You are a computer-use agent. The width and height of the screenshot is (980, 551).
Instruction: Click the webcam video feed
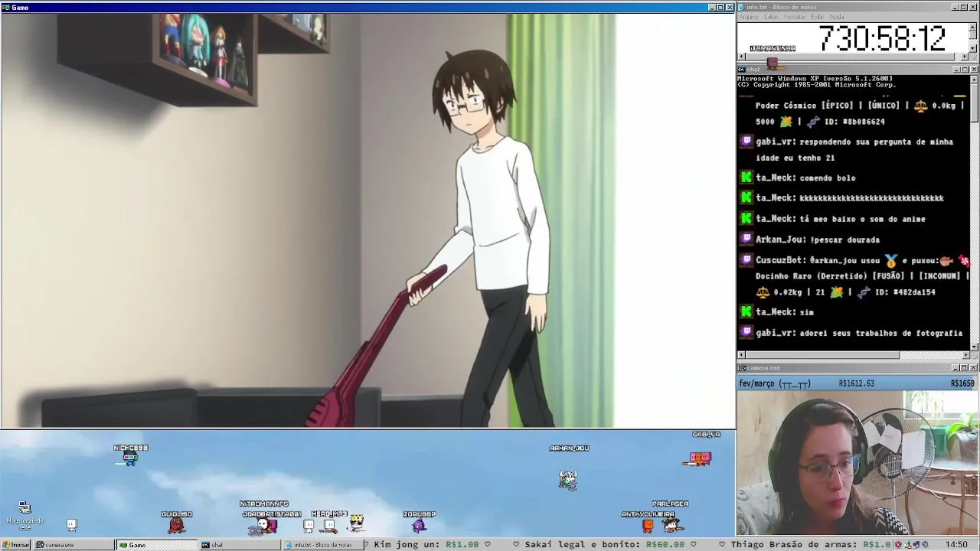857,463
